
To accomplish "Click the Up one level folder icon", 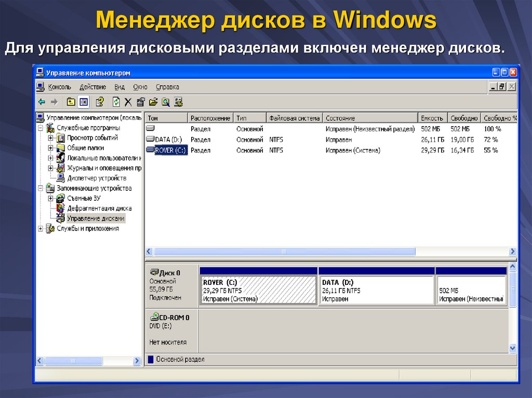I will point(71,102).
